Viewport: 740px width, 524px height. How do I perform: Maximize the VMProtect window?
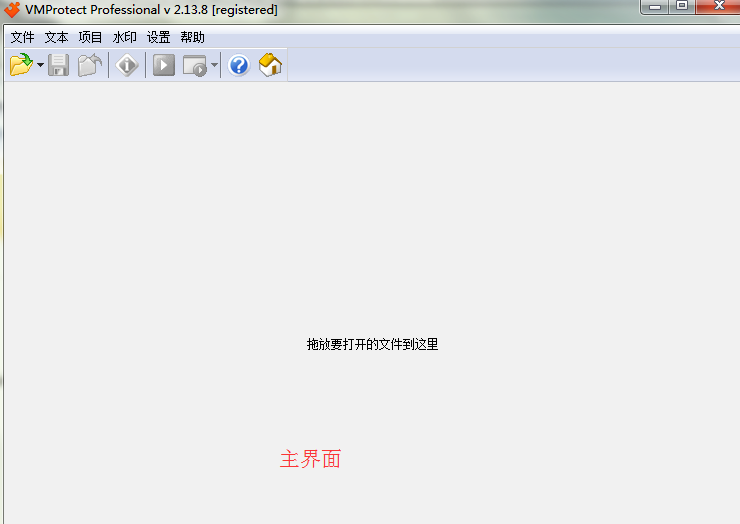(x=682, y=6)
